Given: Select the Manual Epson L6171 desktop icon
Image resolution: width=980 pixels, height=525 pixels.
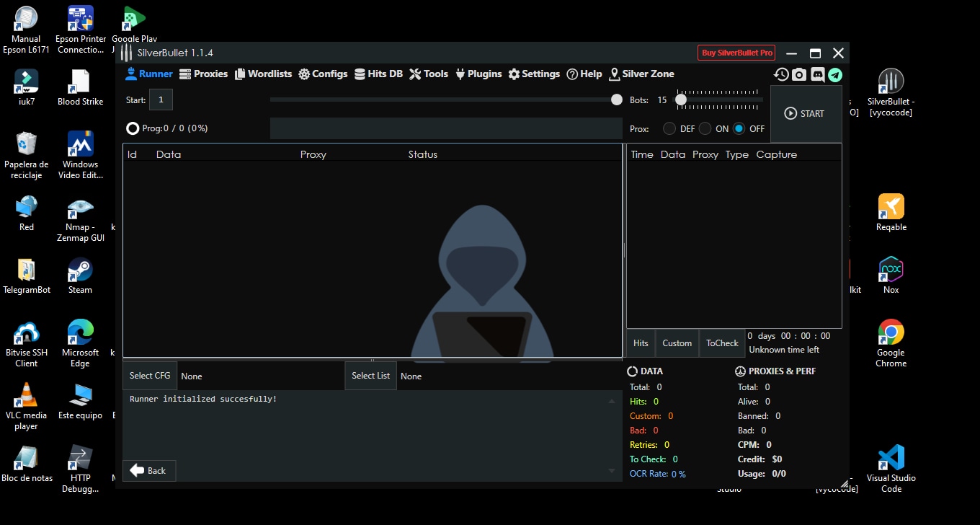Looking at the screenshot, I should 27,30.
